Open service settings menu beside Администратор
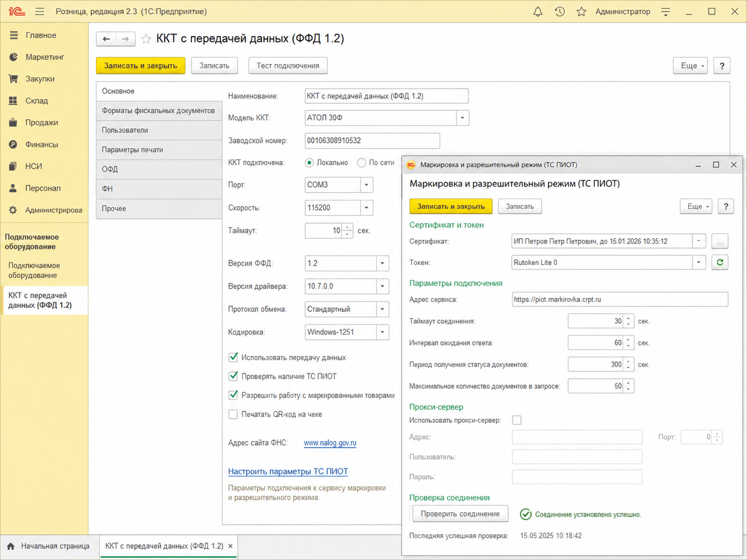The height and width of the screenshot is (560, 747). tap(666, 11)
